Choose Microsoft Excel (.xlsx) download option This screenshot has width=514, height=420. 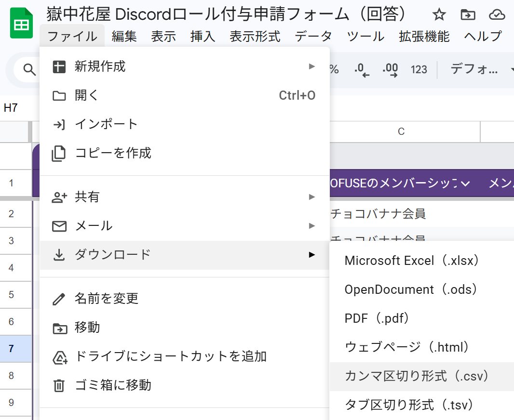(x=413, y=261)
